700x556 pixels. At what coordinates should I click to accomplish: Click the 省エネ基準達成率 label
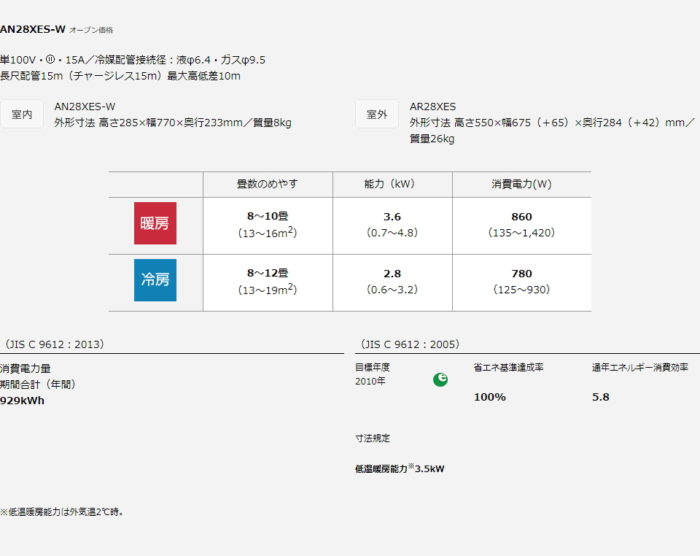[x=508, y=368]
